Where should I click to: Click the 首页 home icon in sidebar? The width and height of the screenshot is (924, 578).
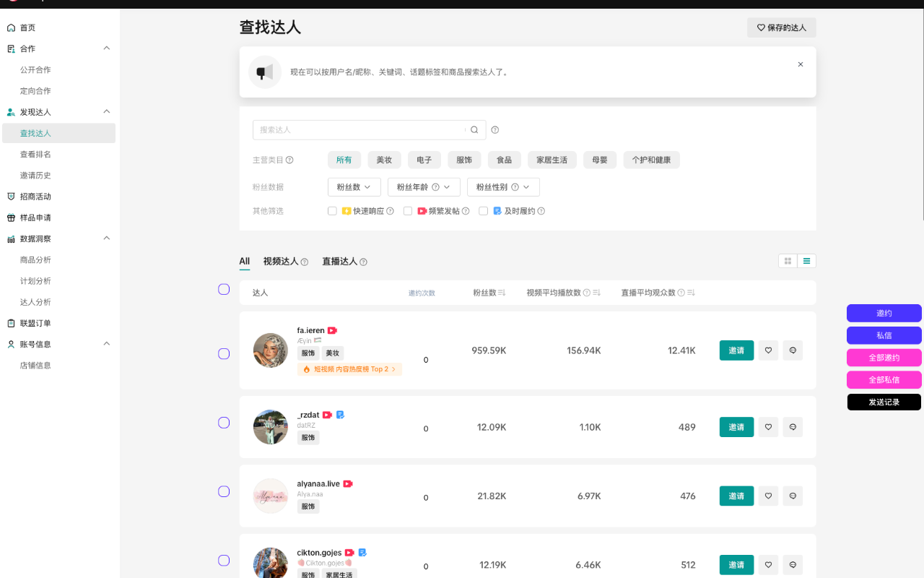coord(10,27)
